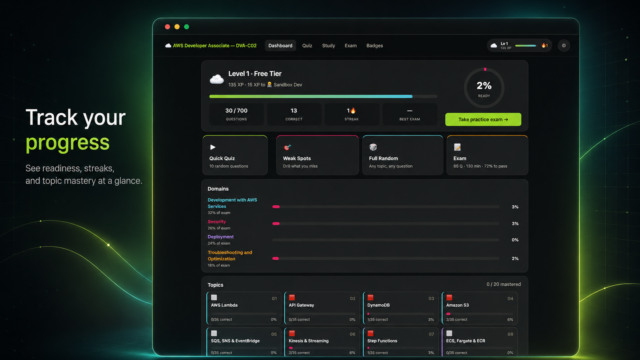Open the settings gear in the top bar
The width and height of the screenshot is (640, 360).
click(564, 45)
